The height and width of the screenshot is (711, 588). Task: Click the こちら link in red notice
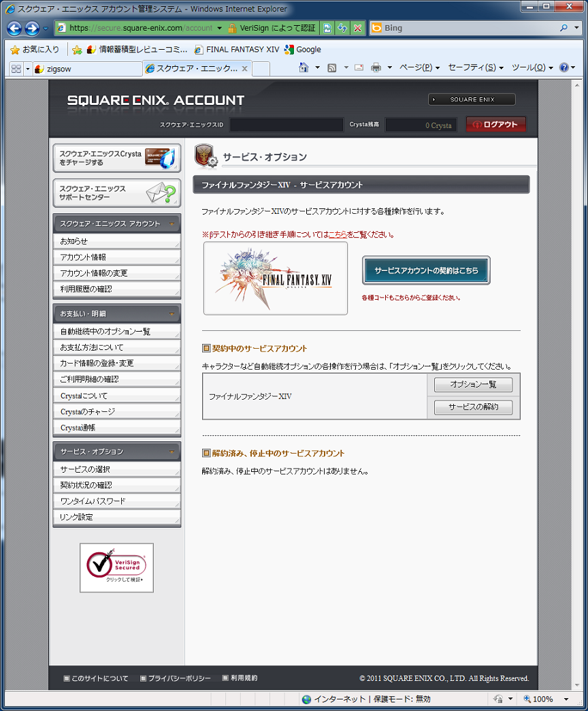[338, 234]
